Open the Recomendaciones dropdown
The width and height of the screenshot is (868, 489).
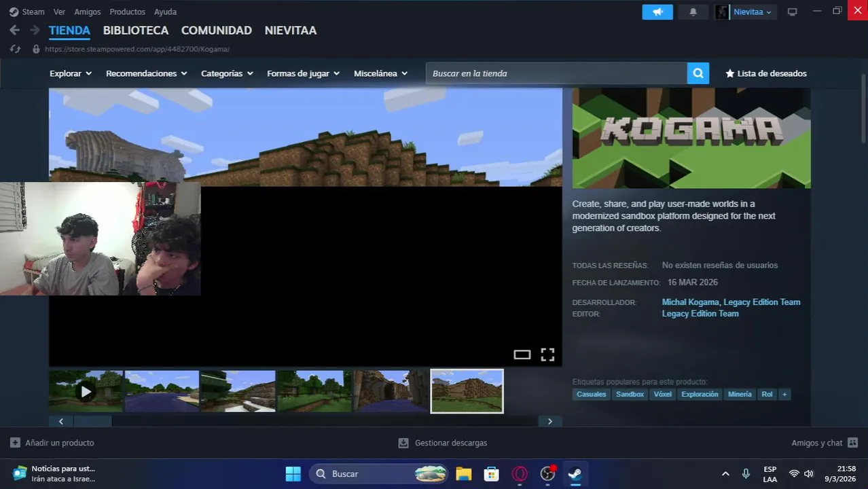pos(146,73)
